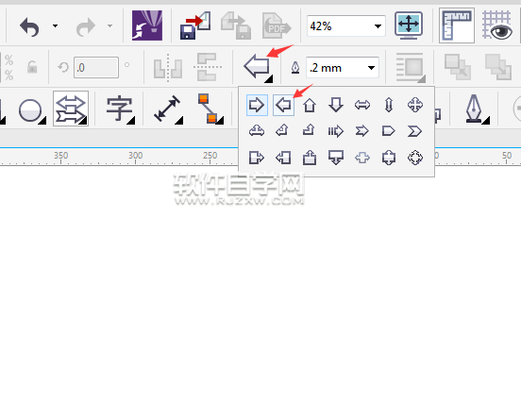Toggle grid visibility eye icon
Viewport: 521px width, 420px height.
497,25
